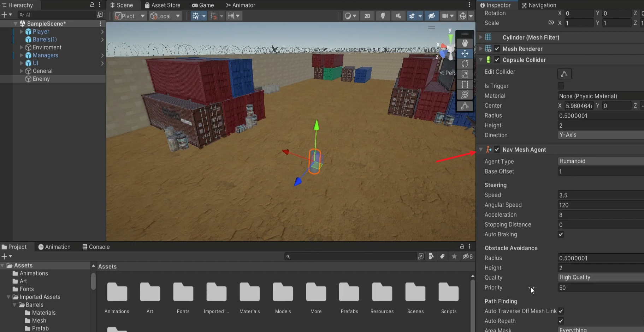Image resolution: width=644 pixels, height=332 pixels.
Task: Disable the Capsule Collider component checkbox
Action: click(497, 60)
